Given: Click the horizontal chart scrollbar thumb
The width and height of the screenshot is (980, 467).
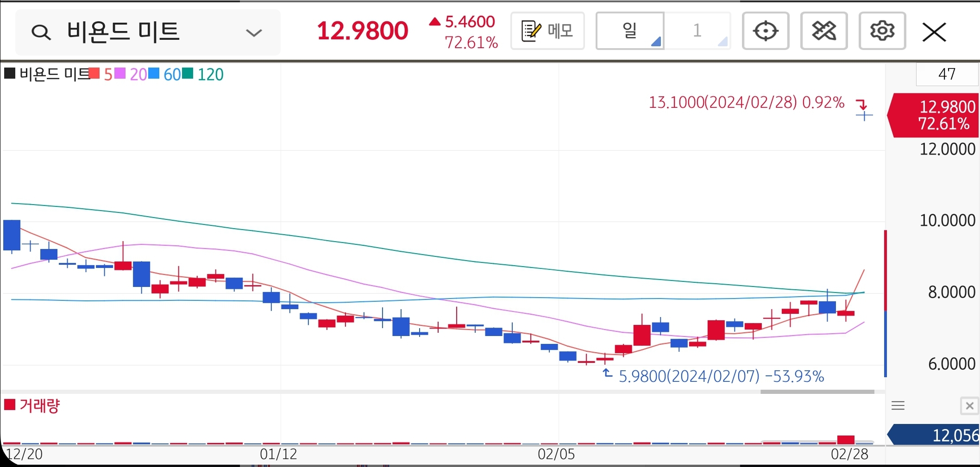Looking at the screenshot, I should click(817, 392).
